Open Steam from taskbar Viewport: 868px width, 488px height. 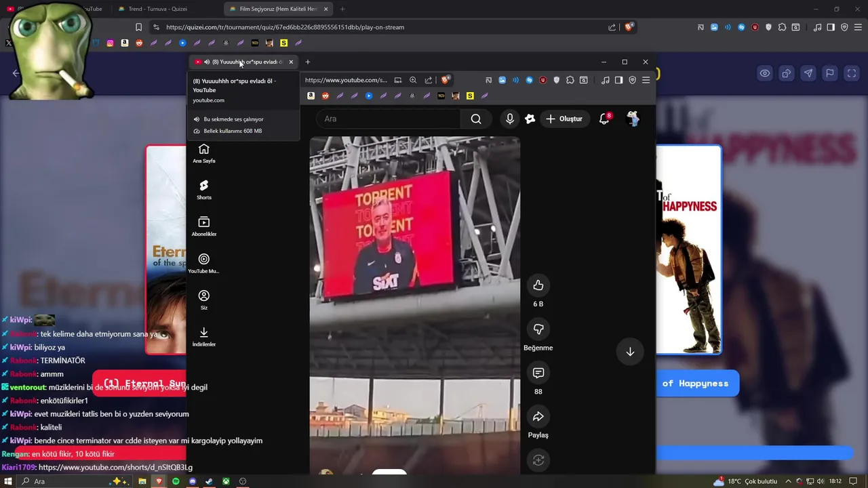[x=209, y=481]
